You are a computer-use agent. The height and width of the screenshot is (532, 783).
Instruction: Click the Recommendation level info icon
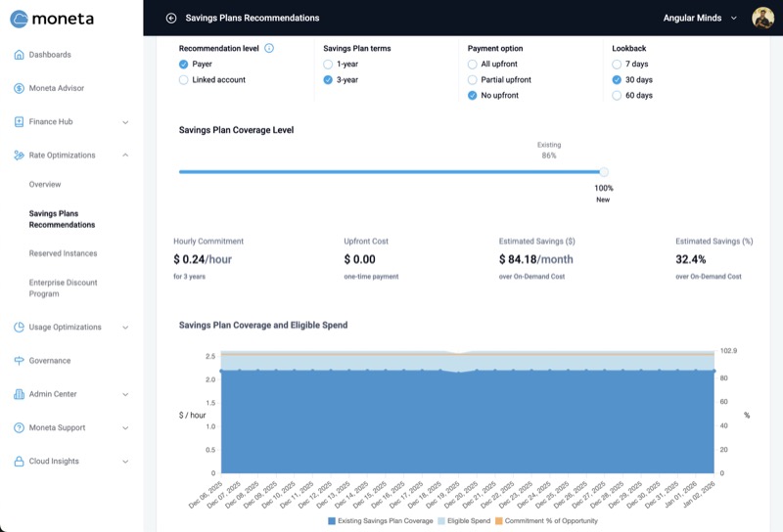pyautogui.click(x=269, y=48)
